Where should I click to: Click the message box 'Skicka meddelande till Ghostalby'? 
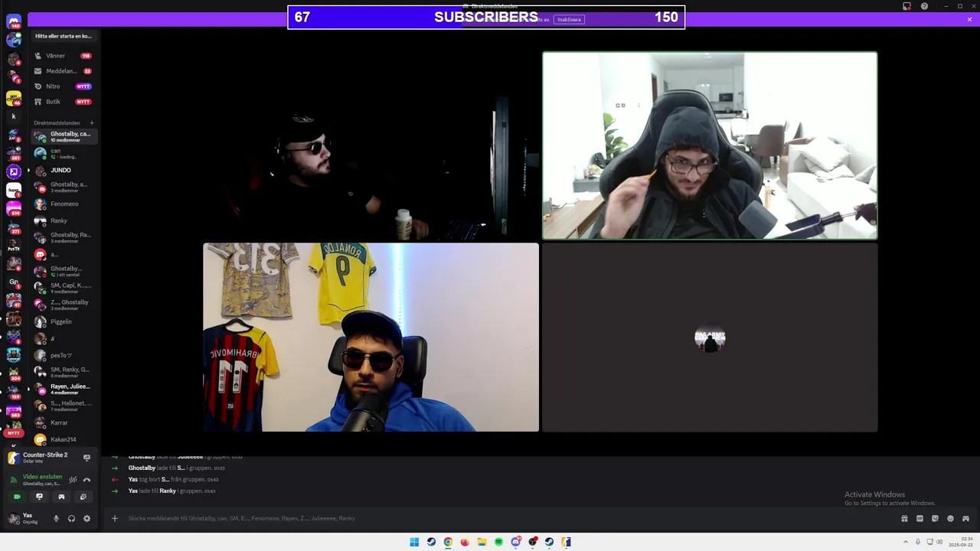click(498, 518)
